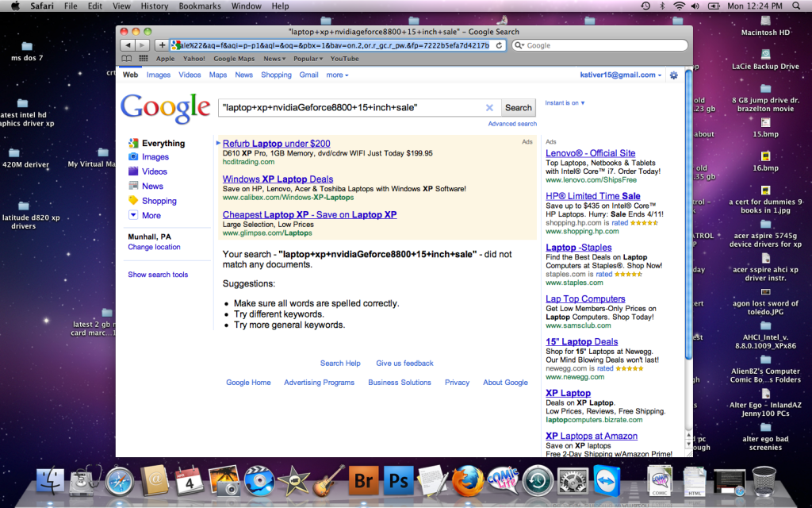Select the 'ms dos 7' desktop folder
This screenshot has height=508, width=812.
pos(27,52)
